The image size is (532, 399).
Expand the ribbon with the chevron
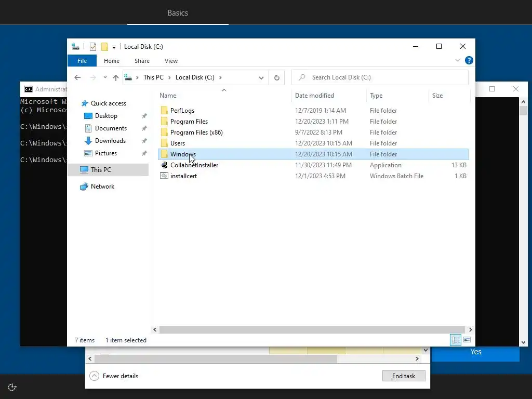click(457, 60)
